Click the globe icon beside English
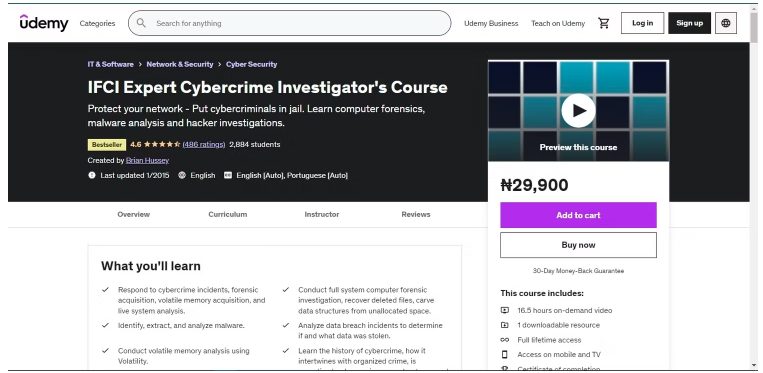The height and width of the screenshot is (373, 763). (182, 175)
